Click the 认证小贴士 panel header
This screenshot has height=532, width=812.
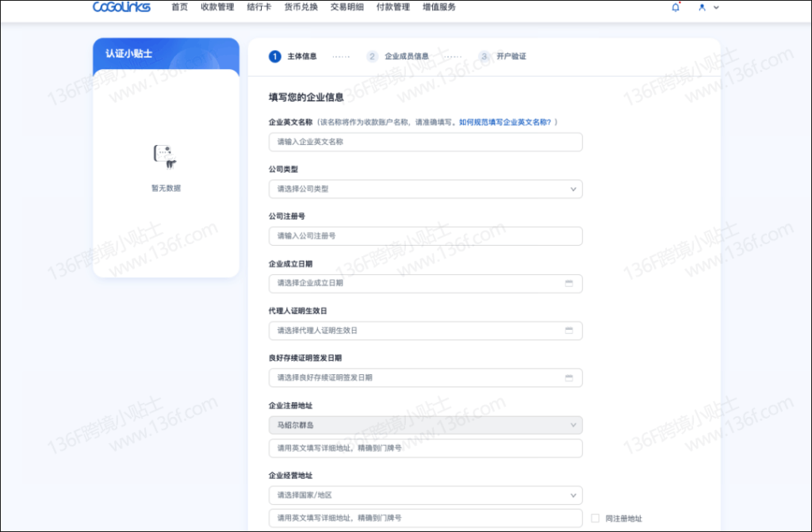[166, 53]
